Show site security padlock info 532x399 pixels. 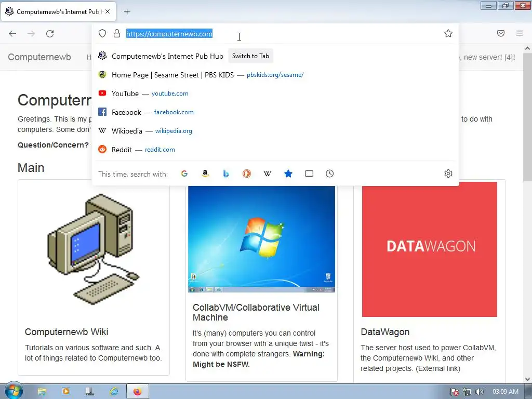(x=117, y=33)
